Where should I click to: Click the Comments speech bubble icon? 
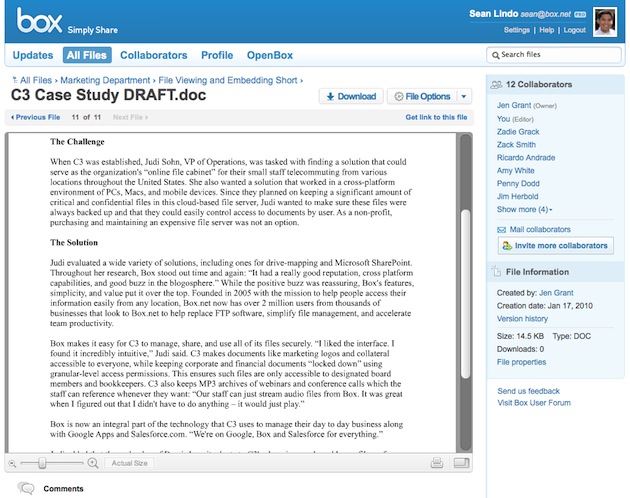pyautogui.click(x=26, y=488)
